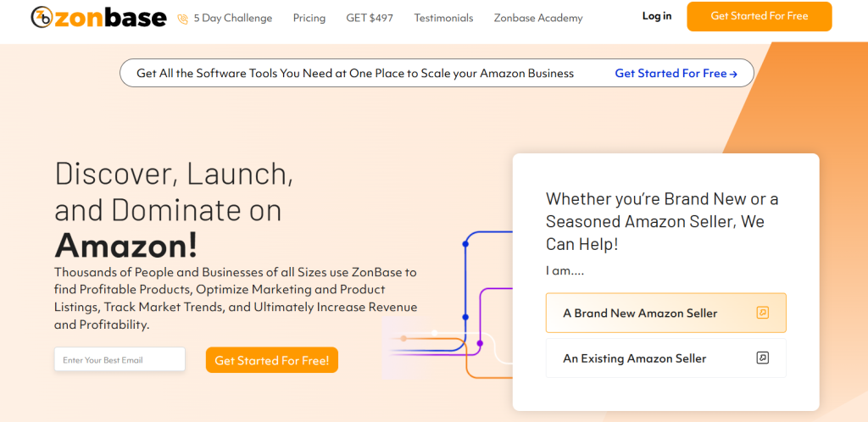Click Get Started For Free! beside the email field
868x422 pixels.
(272, 360)
